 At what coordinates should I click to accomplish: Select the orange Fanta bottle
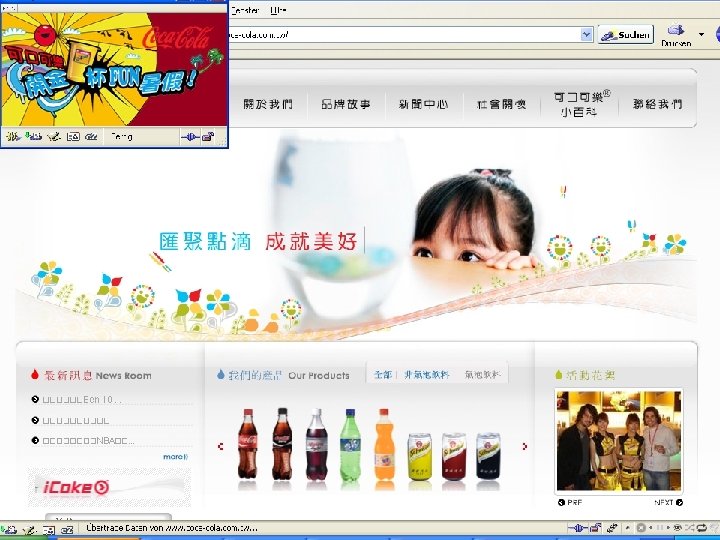384,445
